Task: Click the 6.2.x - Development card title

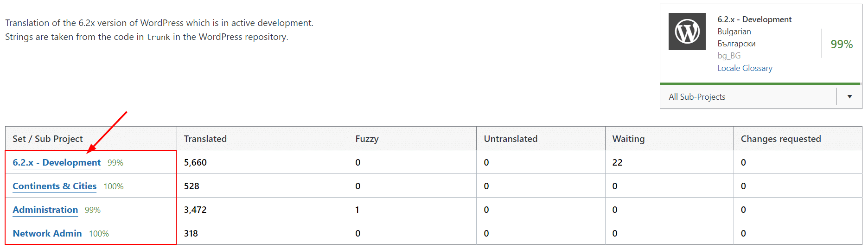Action: coord(754,19)
